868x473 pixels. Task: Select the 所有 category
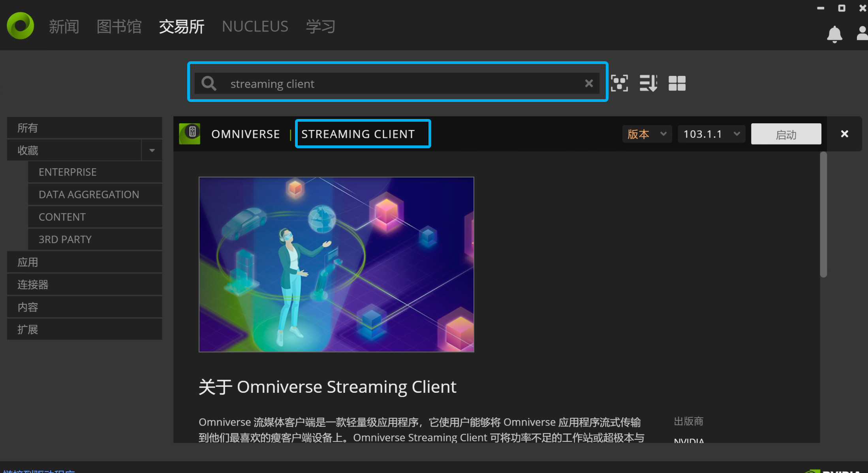[85, 128]
